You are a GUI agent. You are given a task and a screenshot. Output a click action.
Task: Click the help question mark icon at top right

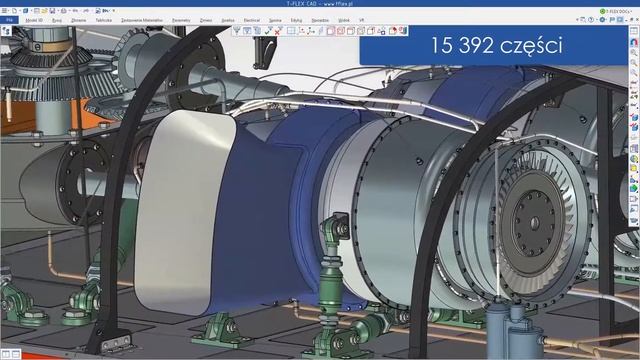pos(591,20)
